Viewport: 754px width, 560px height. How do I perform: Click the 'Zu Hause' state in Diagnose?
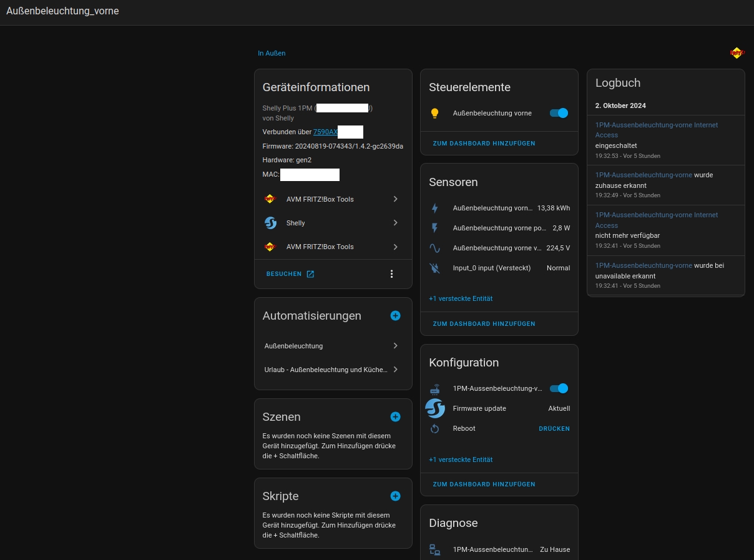point(555,549)
